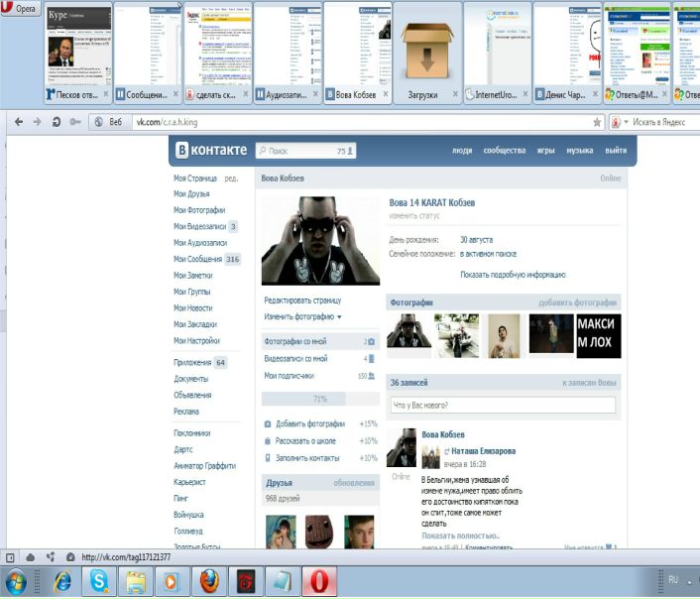Screen dimensions: 700x599
Task: Click Показать подробную информацию link
Action: point(513,275)
